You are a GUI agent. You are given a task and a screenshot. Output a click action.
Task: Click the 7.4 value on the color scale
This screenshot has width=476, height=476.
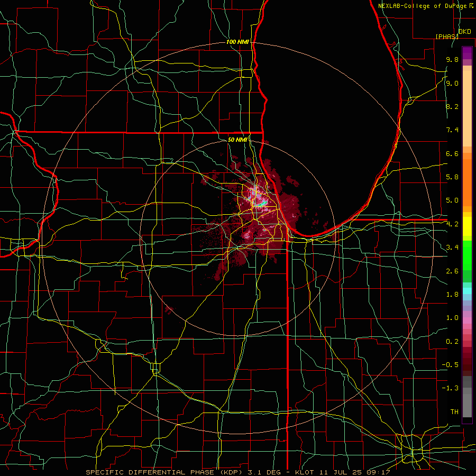[452, 130]
